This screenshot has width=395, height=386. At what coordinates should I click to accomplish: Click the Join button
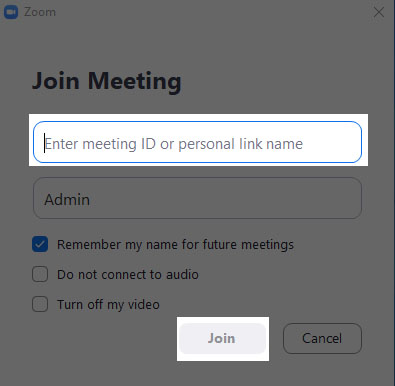click(x=223, y=338)
